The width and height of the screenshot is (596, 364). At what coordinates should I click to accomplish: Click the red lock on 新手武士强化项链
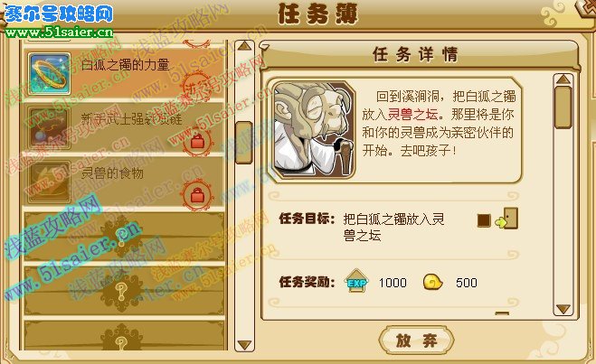point(197,142)
